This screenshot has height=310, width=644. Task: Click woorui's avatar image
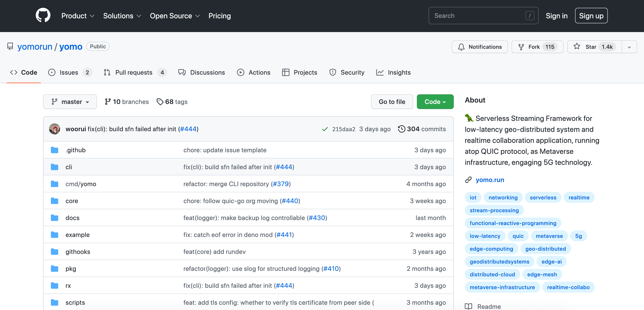pyautogui.click(x=55, y=129)
